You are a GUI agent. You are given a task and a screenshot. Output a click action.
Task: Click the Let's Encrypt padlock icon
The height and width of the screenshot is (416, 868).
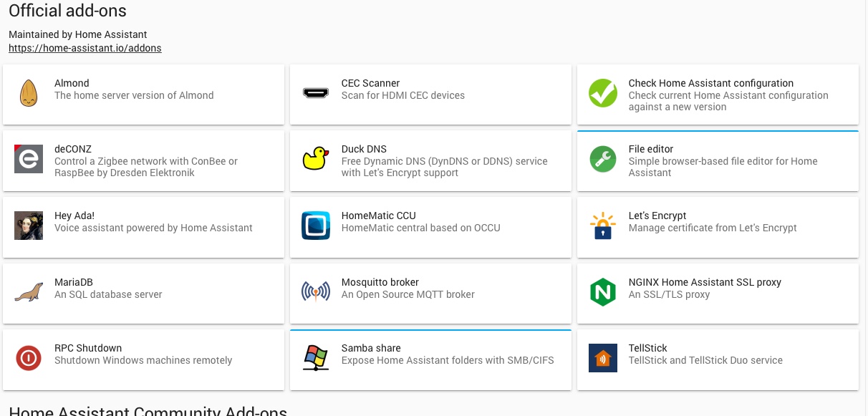coord(603,226)
